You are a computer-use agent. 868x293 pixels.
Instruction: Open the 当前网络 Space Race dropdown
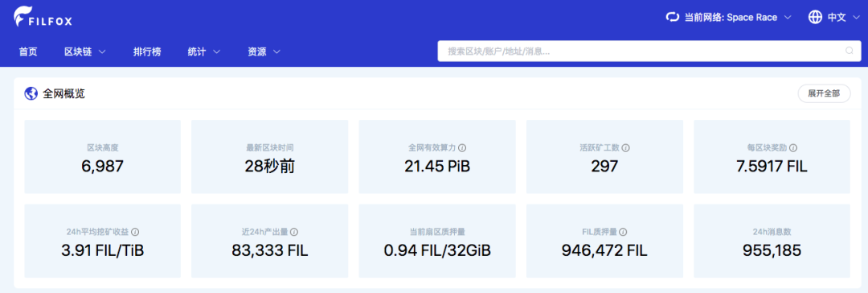(728, 17)
